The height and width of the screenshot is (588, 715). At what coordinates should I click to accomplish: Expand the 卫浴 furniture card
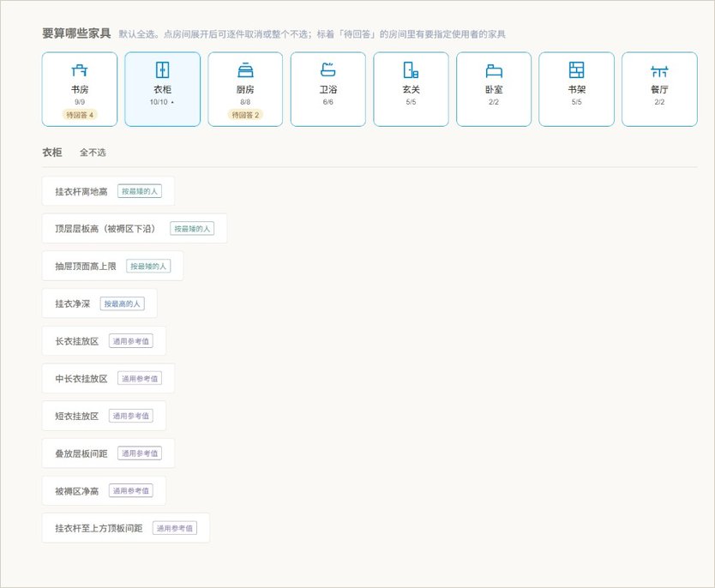coord(327,89)
